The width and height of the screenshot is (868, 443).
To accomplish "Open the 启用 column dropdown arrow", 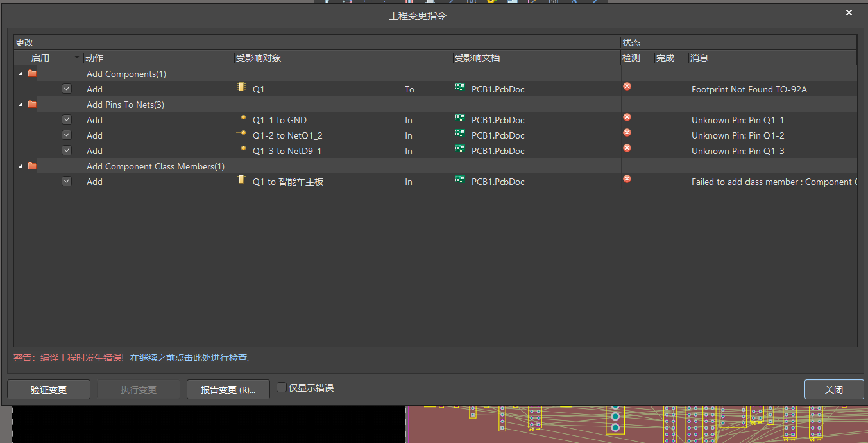I will point(77,58).
